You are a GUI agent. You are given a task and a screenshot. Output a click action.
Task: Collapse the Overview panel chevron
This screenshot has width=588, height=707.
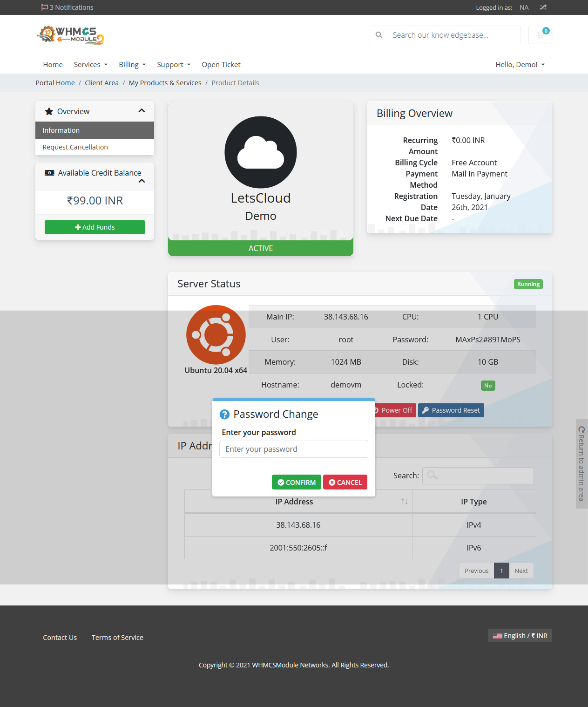(x=142, y=111)
